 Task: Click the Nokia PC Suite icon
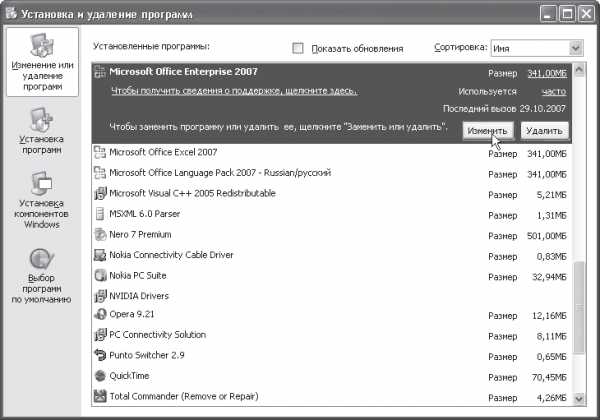99,275
